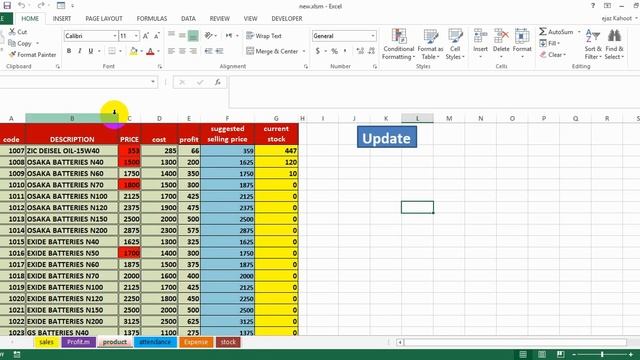Switch to the sales sheet tab
This screenshot has height=360, width=640.
pyautogui.click(x=47, y=342)
